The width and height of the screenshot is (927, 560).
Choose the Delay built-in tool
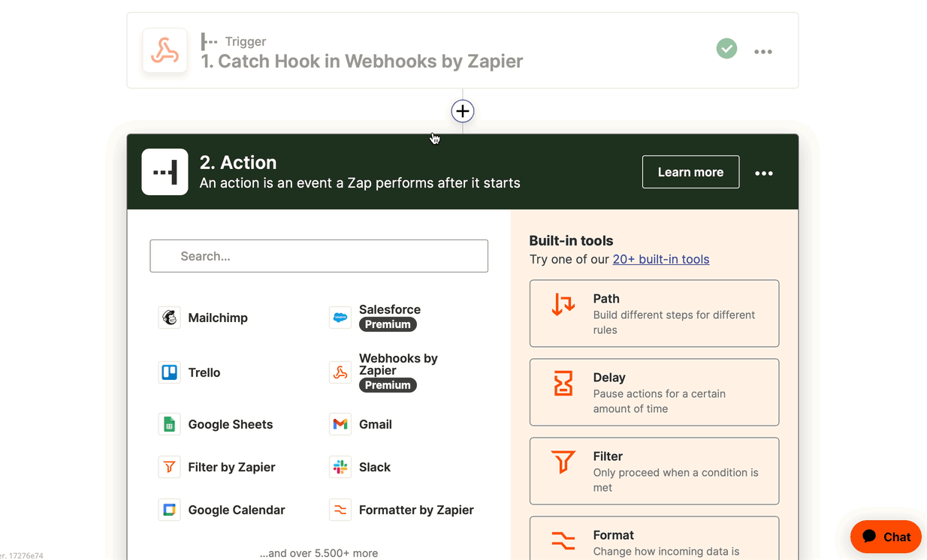pos(654,392)
